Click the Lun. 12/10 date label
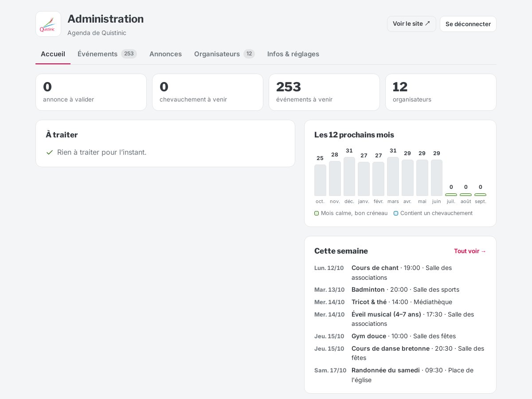The width and height of the screenshot is (532, 399). (x=329, y=268)
